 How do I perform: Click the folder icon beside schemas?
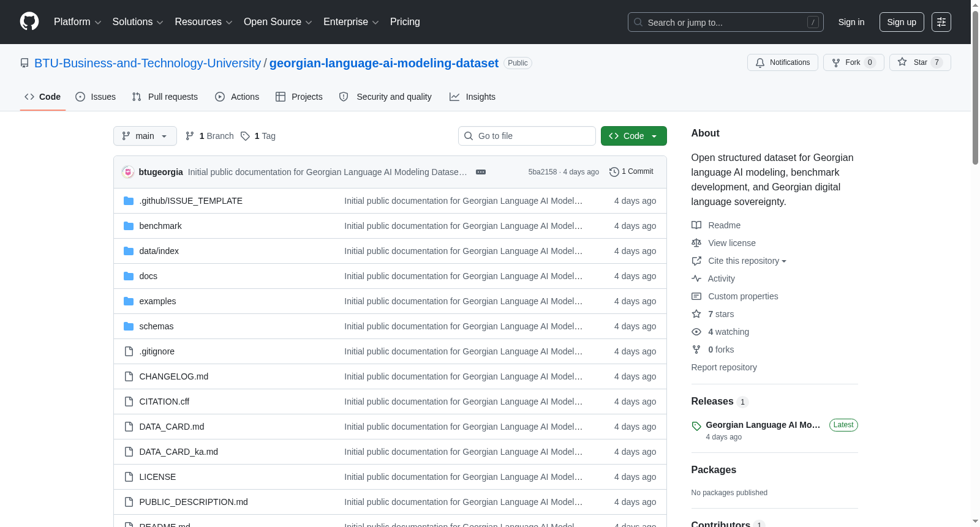(129, 326)
